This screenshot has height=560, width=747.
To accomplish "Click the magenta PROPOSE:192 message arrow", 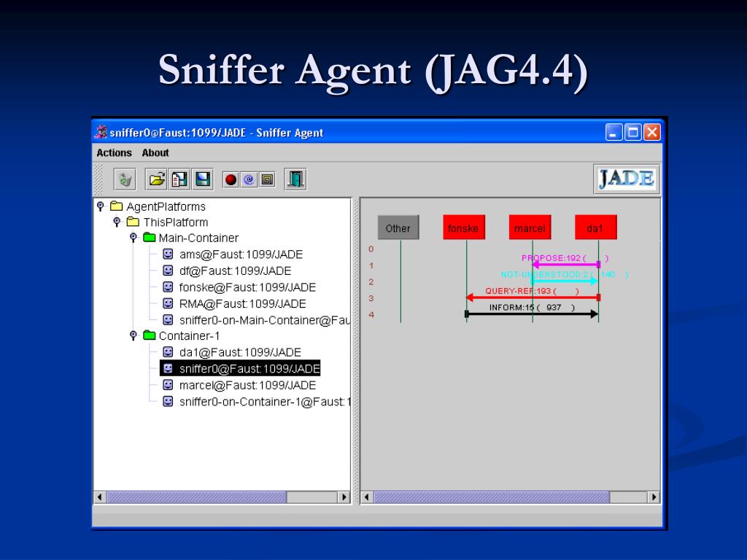I will pos(565,264).
